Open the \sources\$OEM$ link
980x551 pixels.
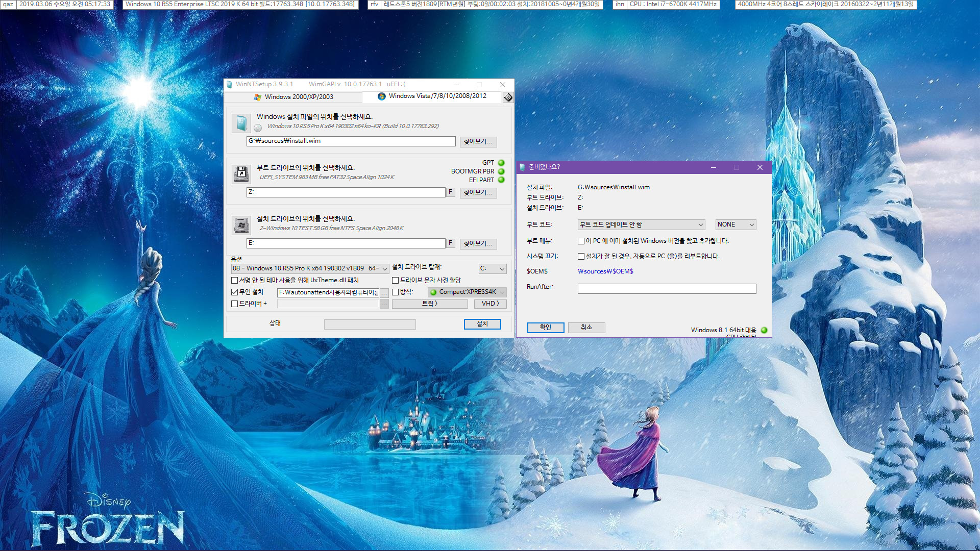pos(605,271)
